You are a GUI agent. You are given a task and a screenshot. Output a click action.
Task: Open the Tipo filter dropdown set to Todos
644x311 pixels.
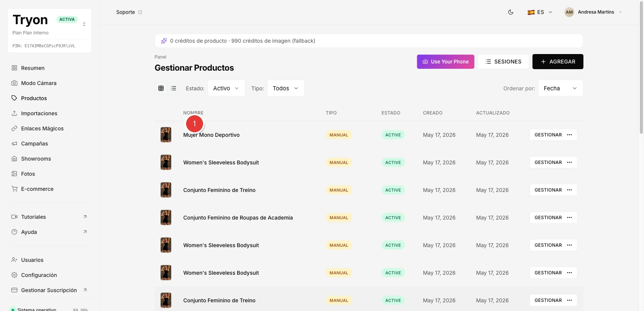tap(286, 88)
